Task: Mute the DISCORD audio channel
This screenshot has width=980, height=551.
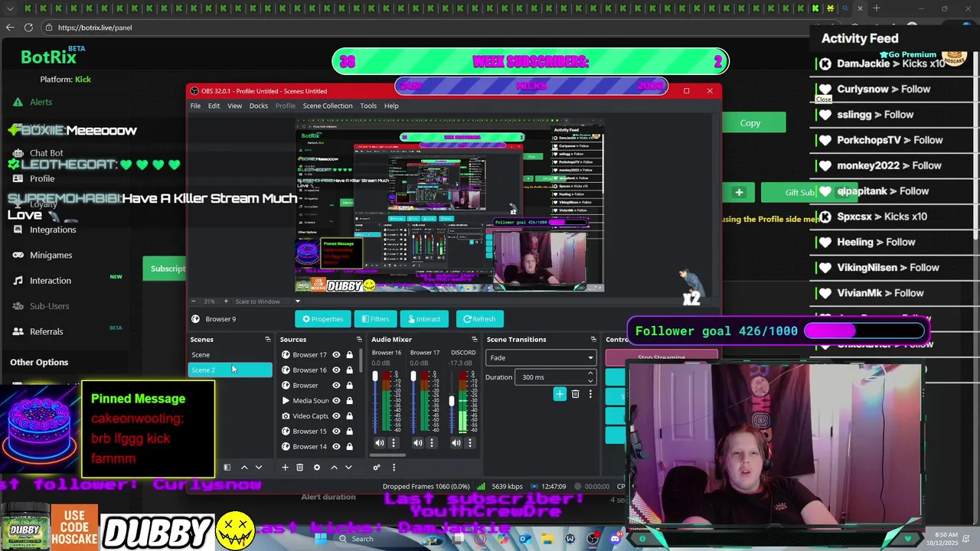Action: pyautogui.click(x=456, y=443)
